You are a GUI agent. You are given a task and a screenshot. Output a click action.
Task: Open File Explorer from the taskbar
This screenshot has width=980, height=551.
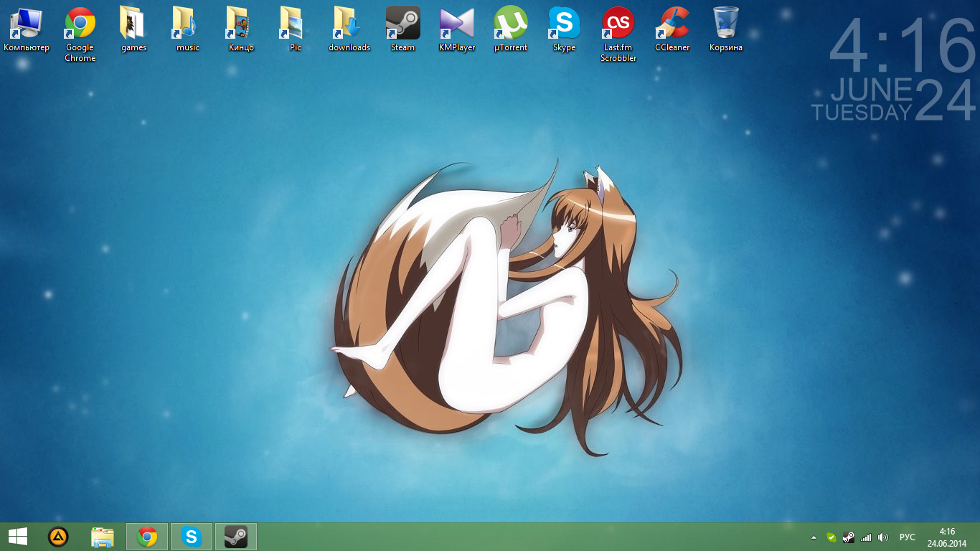pos(103,537)
